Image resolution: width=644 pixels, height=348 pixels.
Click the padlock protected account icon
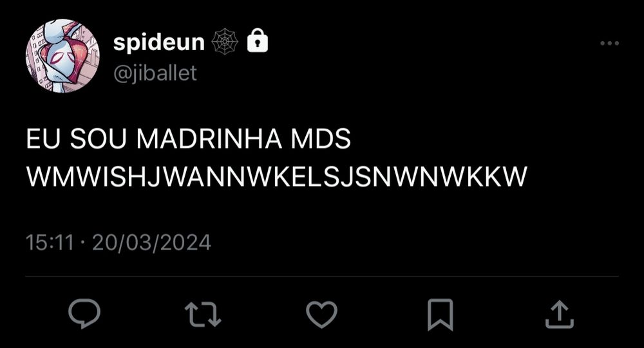pos(258,41)
